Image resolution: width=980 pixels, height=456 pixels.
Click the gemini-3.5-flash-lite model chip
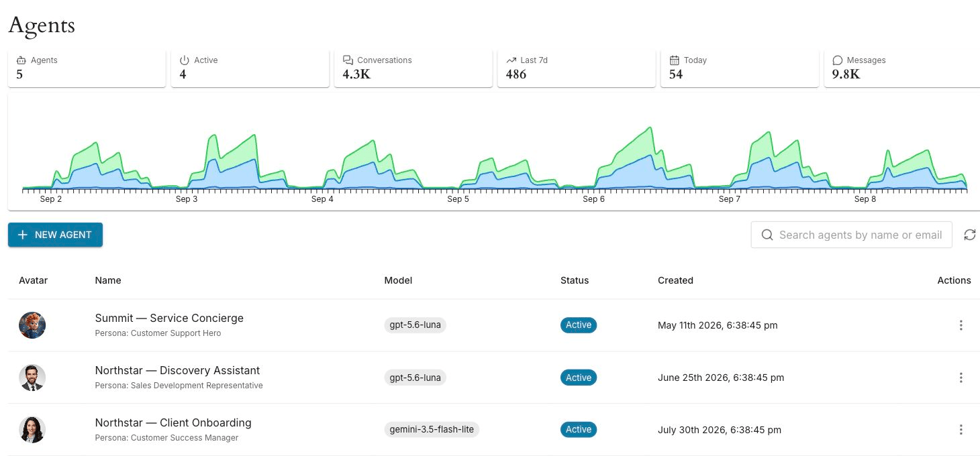coord(432,430)
